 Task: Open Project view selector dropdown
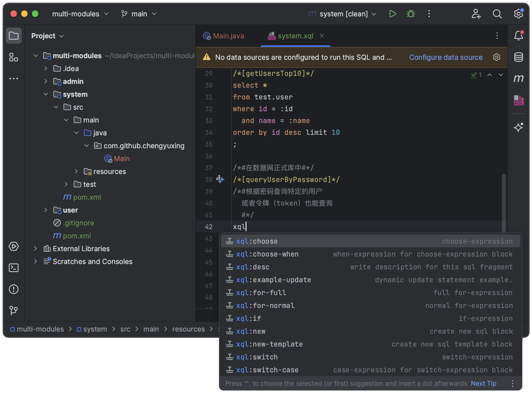tap(47, 36)
